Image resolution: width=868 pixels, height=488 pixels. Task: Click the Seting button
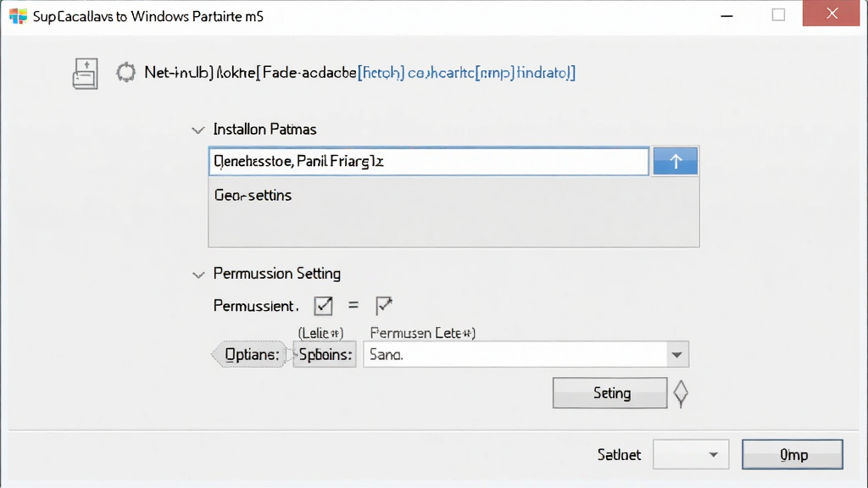point(610,393)
